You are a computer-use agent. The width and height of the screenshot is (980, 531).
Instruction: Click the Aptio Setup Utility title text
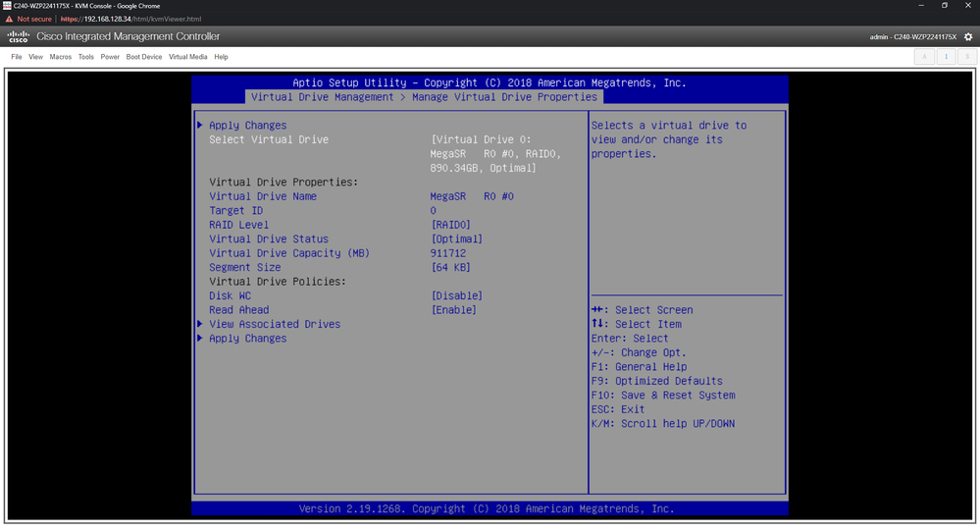(489, 82)
